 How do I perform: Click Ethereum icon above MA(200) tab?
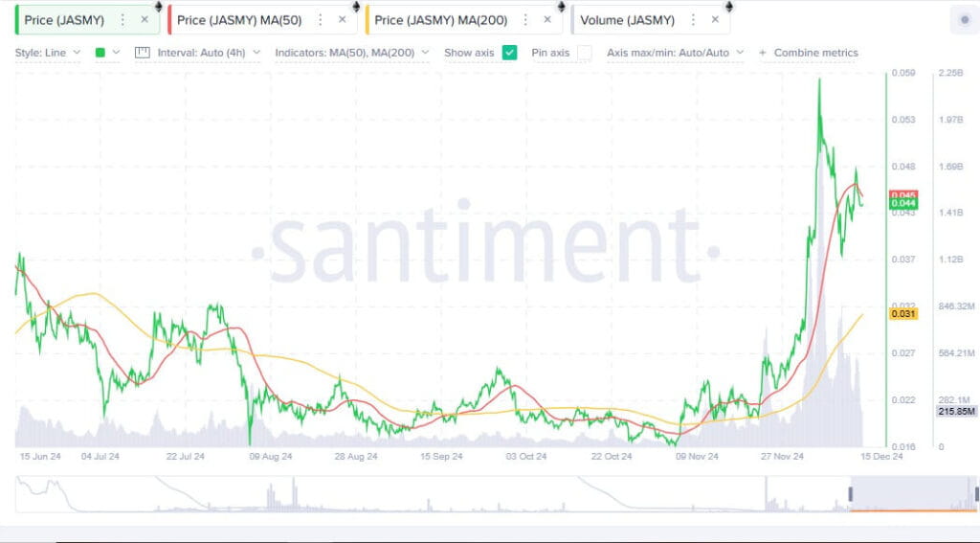coord(561,7)
